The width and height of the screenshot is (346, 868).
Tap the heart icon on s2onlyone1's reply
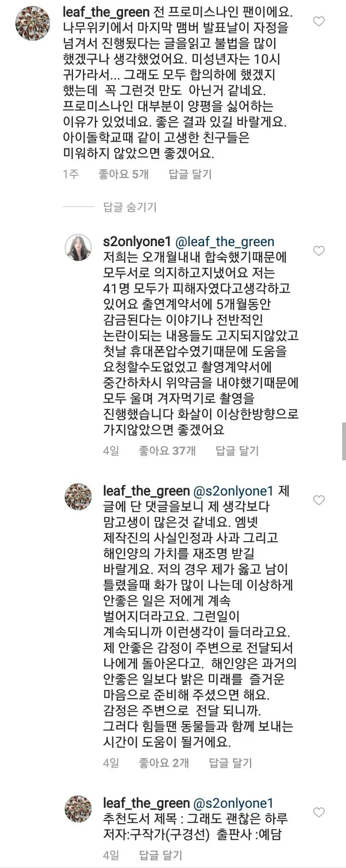[318, 251]
